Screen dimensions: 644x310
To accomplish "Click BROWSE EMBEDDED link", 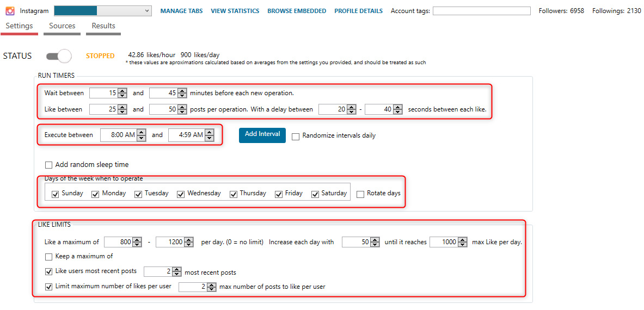I will [297, 11].
